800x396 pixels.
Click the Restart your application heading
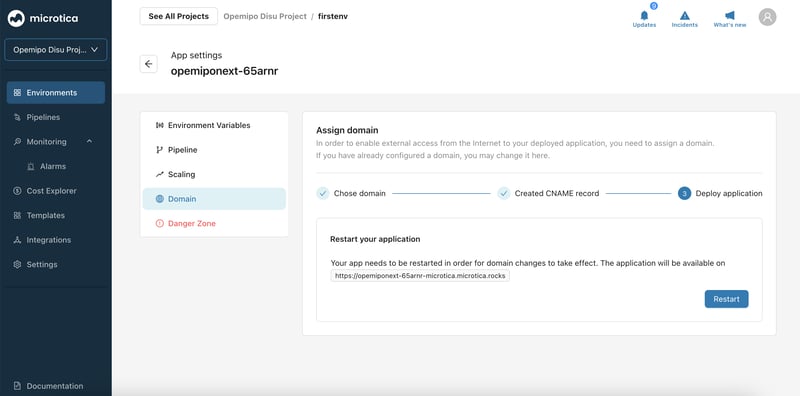[x=375, y=239]
